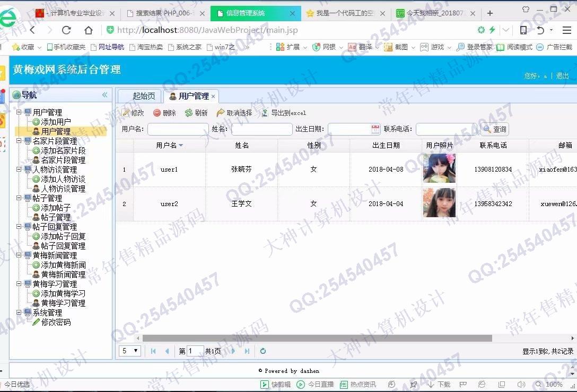Click the pagination reload icon

coord(263,351)
